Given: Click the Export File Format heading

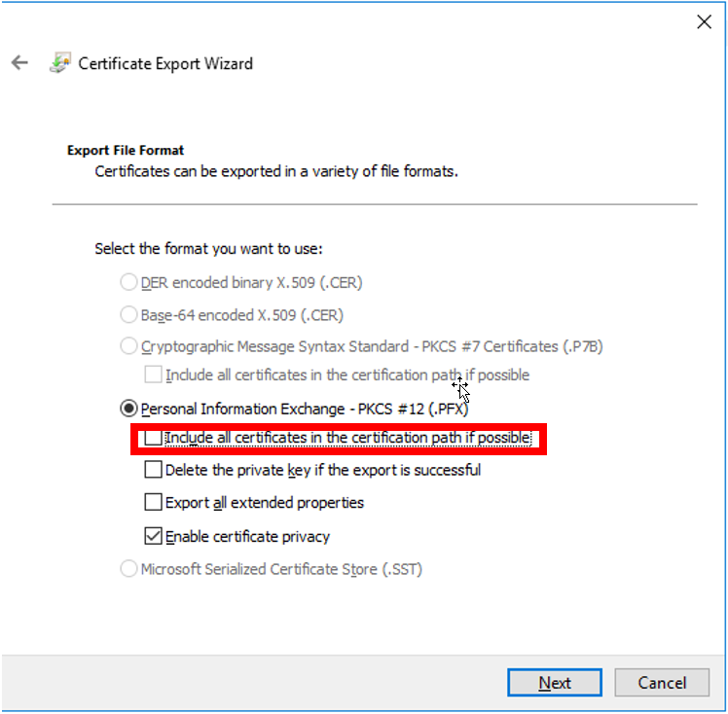Looking at the screenshot, I should [x=126, y=151].
